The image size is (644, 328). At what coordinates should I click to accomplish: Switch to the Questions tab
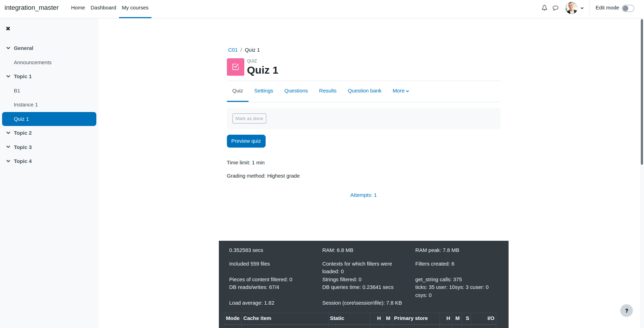pyautogui.click(x=296, y=91)
